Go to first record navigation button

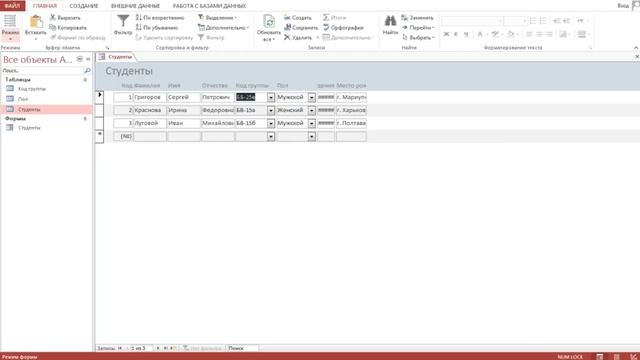point(120,348)
